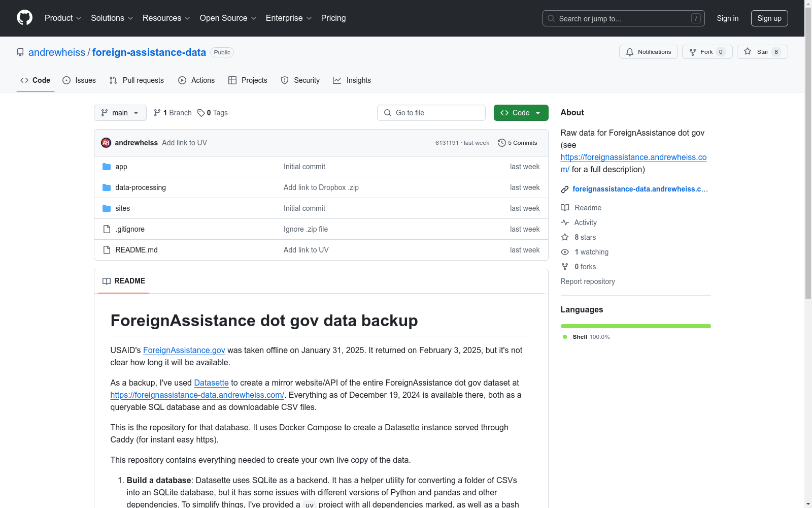Image resolution: width=812 pixels, height=508 pixels.
Task: Click the book icon in README header
Action: click(107, 281)
